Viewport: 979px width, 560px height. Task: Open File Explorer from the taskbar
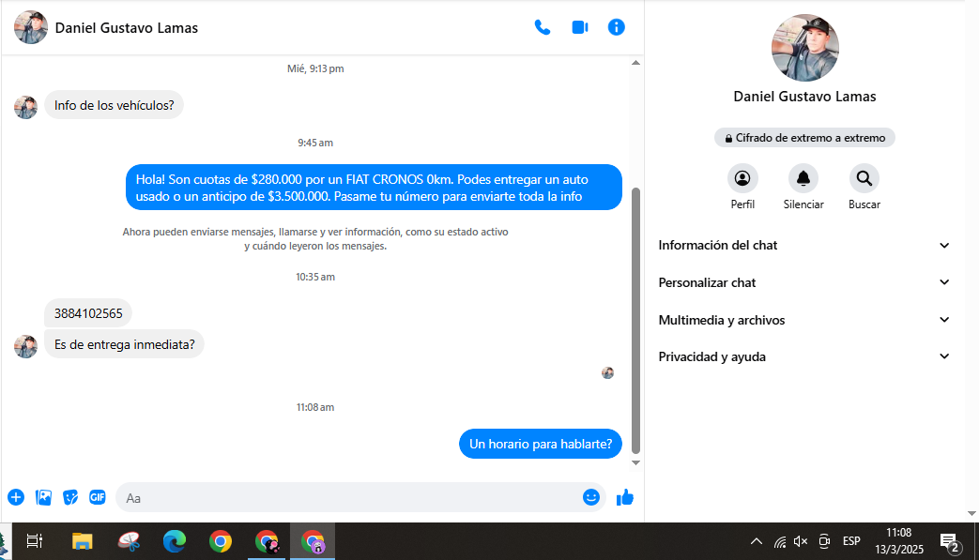[82, 541]
